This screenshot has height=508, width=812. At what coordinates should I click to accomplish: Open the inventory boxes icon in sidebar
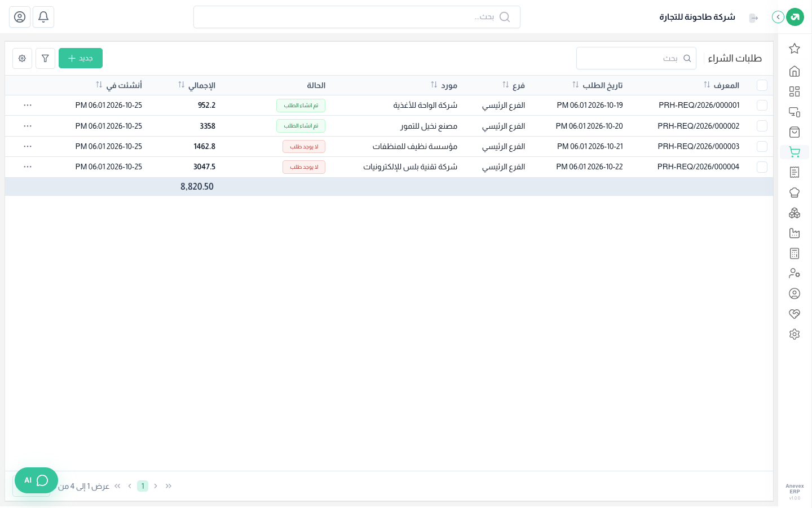click(x=795, y=213)
